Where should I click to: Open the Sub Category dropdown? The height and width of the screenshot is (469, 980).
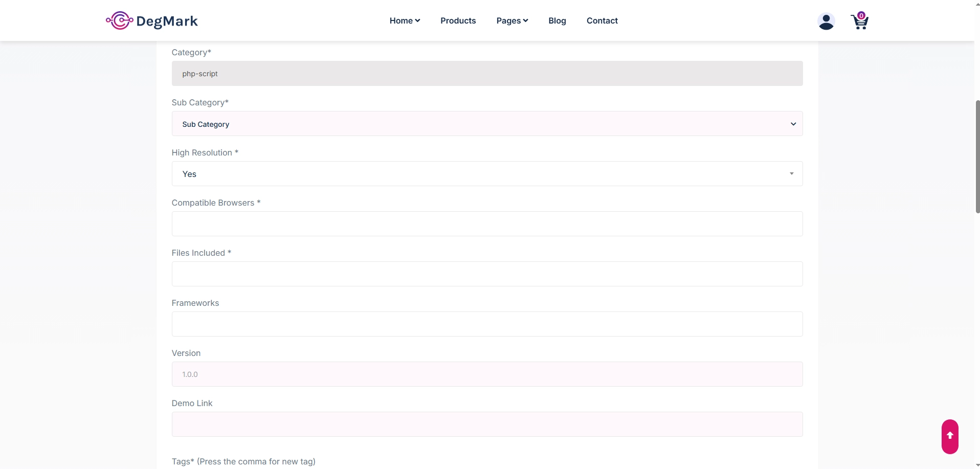point(486,124)
